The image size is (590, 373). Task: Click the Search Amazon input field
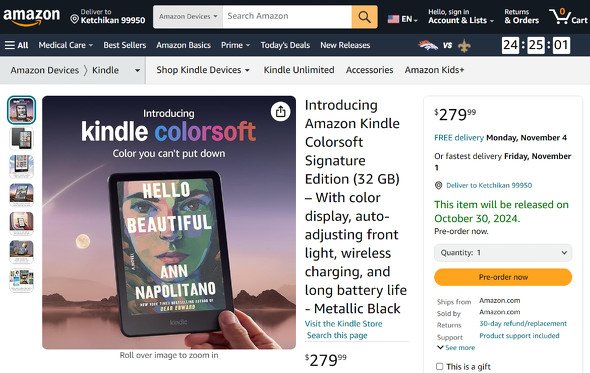(287, 17)
